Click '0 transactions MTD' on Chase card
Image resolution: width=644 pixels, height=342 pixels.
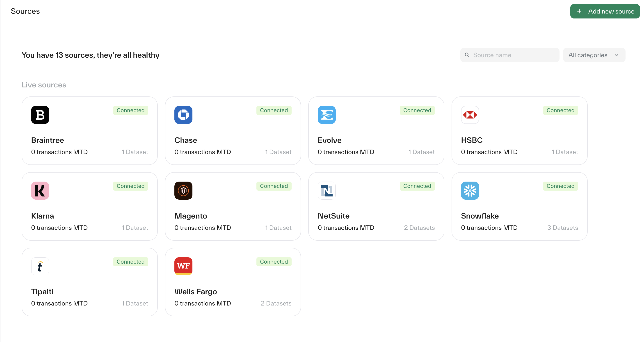tap(203, 152)
